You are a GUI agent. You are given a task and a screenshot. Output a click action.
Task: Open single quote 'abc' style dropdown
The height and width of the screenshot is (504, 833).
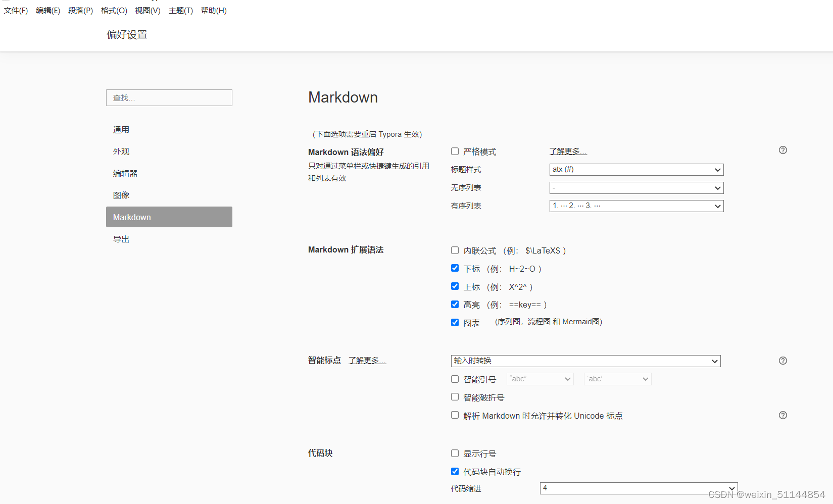tap(617, 379)
